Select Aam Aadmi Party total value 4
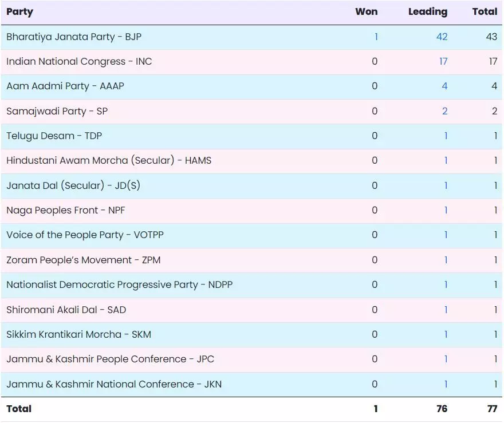 (494, 86)
